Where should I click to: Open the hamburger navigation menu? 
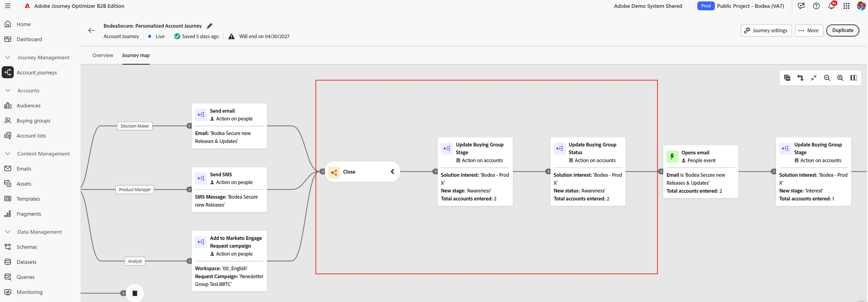(7, 6)
